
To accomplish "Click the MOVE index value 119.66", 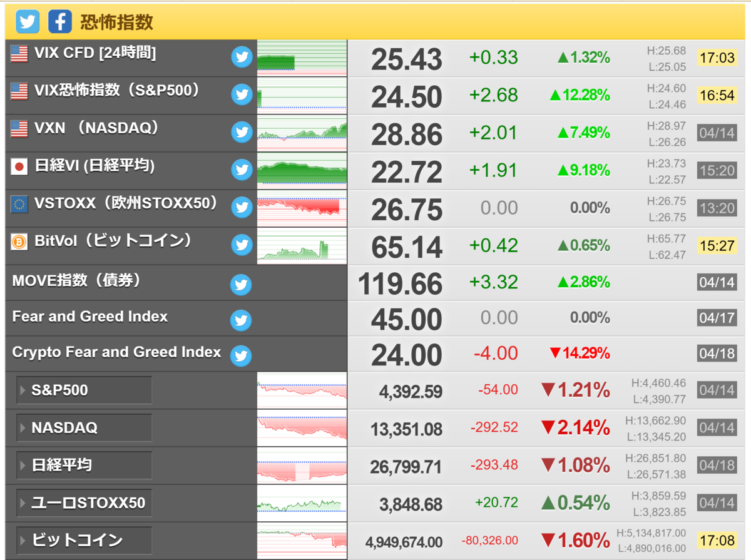I will pos(401,285).
